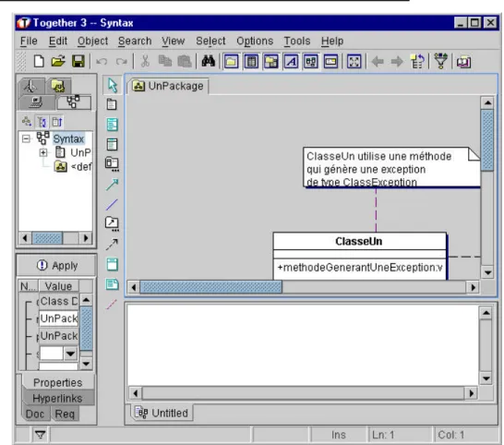Toggle the sixth view pane button

(x=330, y=62)
